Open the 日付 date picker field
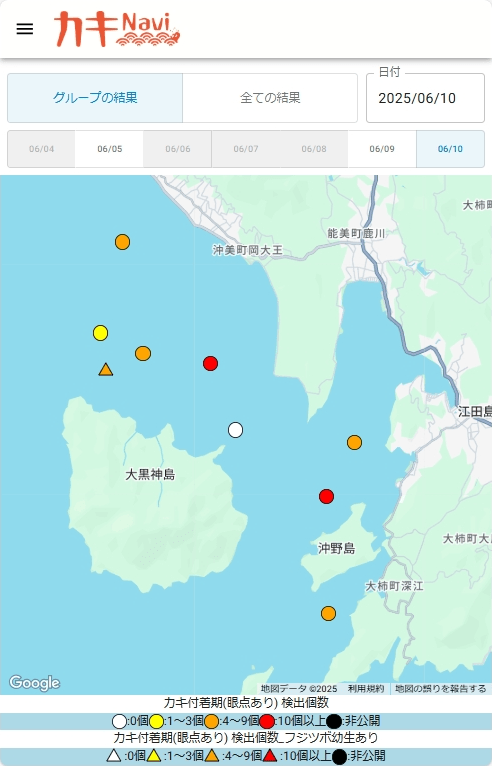Image resolution: width=492 pixels, height=766 pixels. click(425, 98)
